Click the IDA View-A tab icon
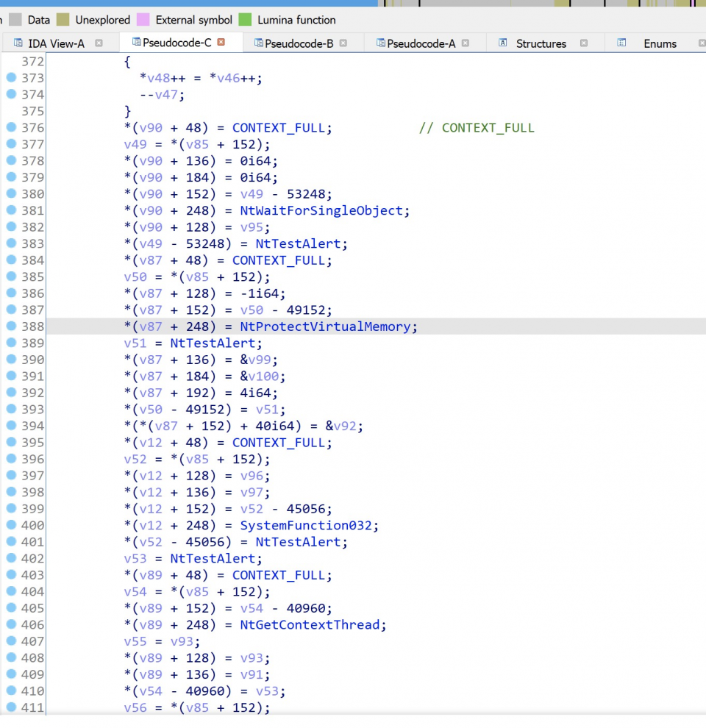 [x=18, y=43]
